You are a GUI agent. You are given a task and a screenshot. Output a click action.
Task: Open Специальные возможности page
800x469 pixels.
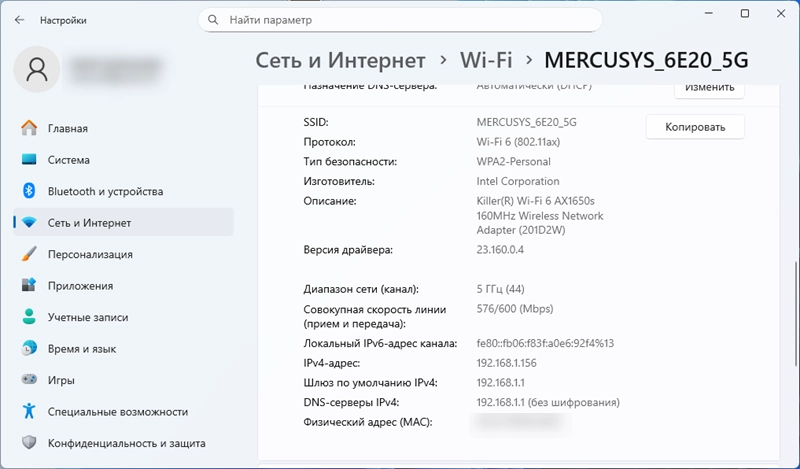tap(123, 412)
